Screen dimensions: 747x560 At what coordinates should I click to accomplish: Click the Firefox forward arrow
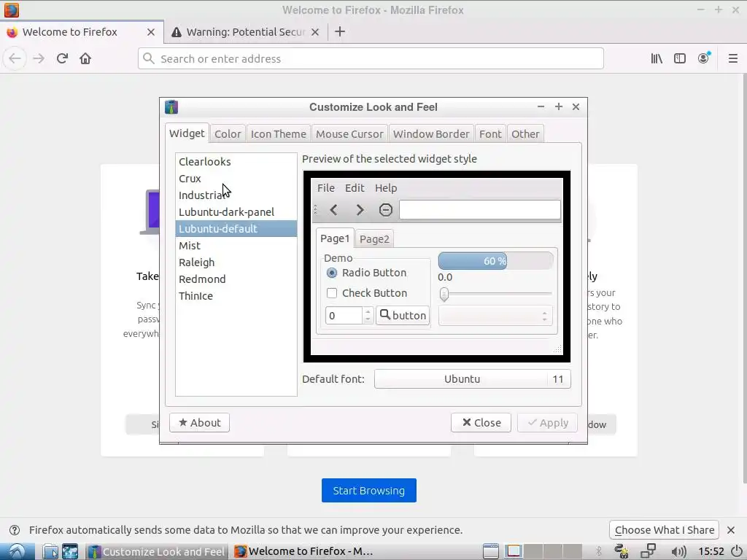pyautogui.click(x=39, y=58)
